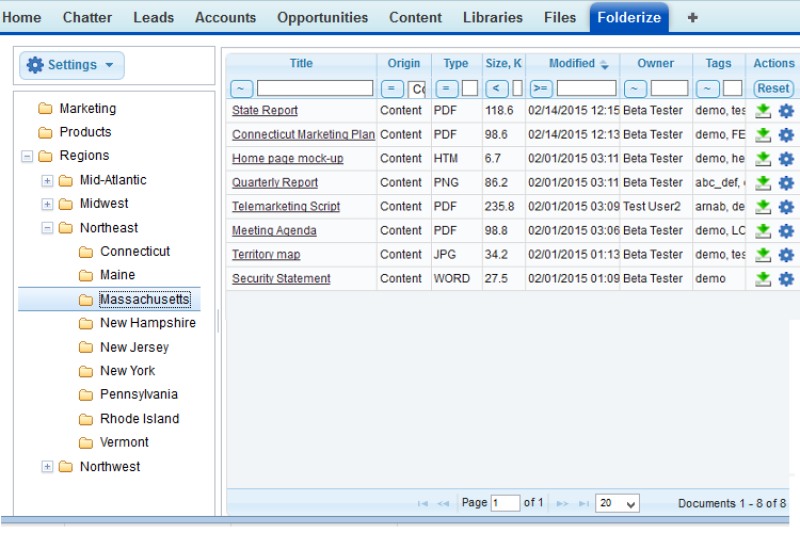This screenshot has width=800, height=533.
Task: Open gear actions for Connecticut Marketing Plan
Action: (786, 135)
